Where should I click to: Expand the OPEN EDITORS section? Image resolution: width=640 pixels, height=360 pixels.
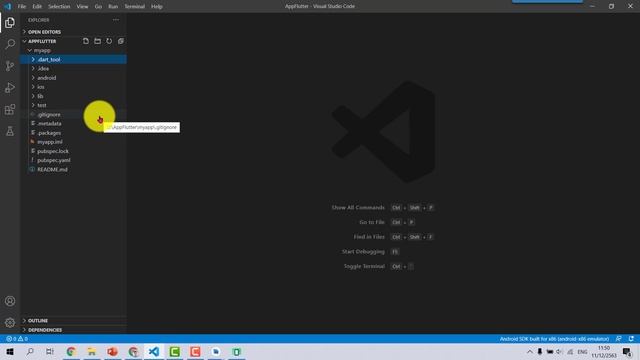[x=73, y=32]
